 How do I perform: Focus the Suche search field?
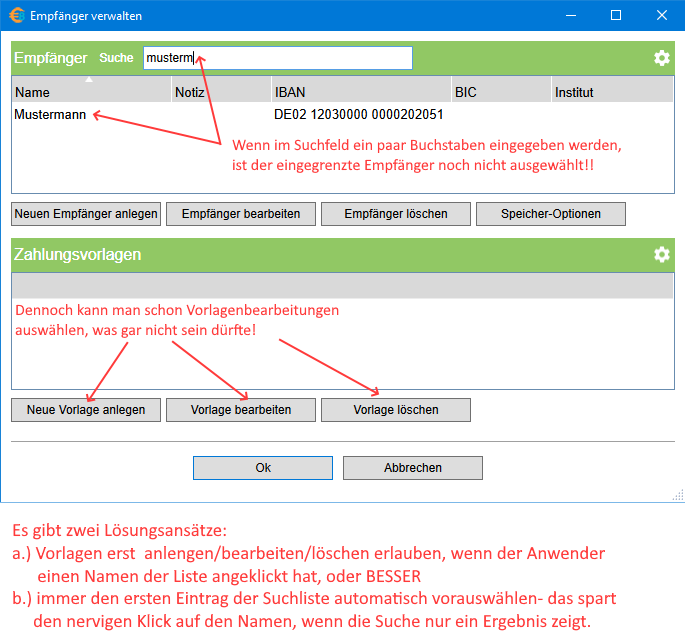tap(278, 58)
